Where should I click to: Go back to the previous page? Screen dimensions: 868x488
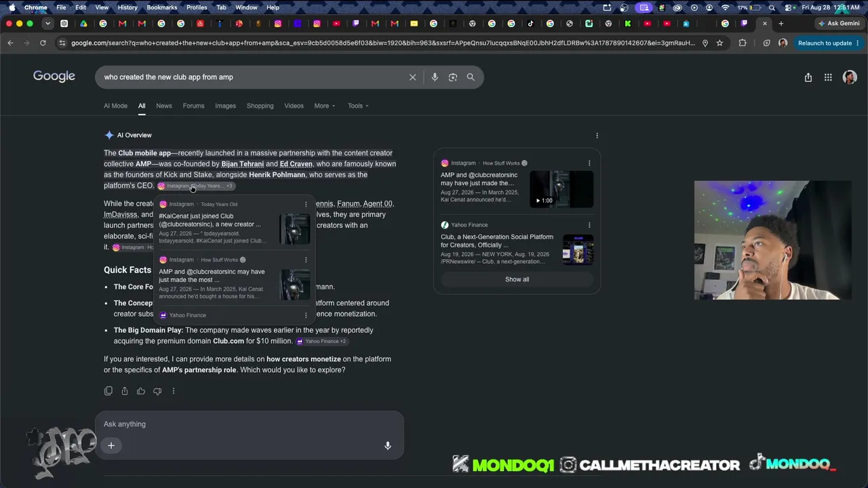tap(10, 43)
